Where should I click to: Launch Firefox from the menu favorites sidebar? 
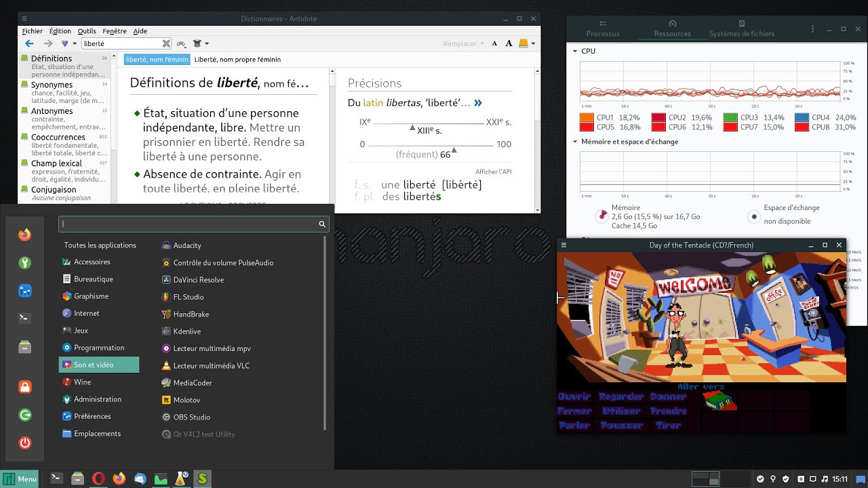coord(25,235)
